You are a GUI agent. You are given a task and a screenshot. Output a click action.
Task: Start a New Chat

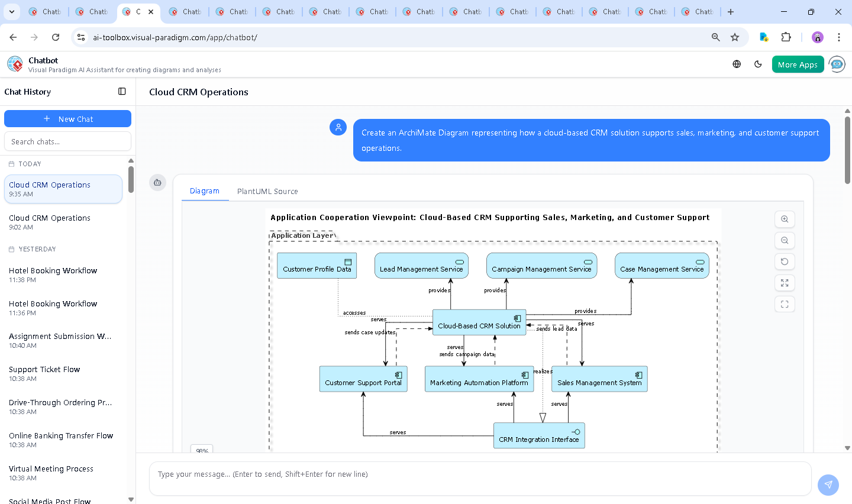click(67, 118)
